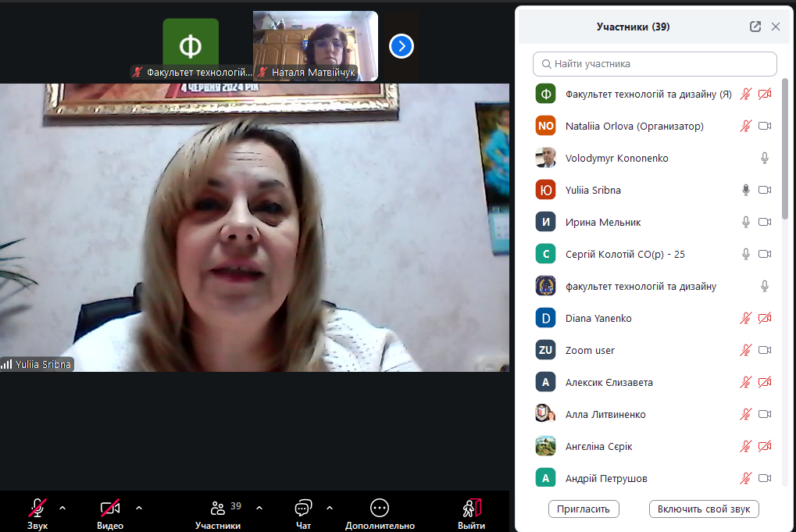796x532 pixels.
Task: Click the Пригласить invite button
Action: point(584,509)
